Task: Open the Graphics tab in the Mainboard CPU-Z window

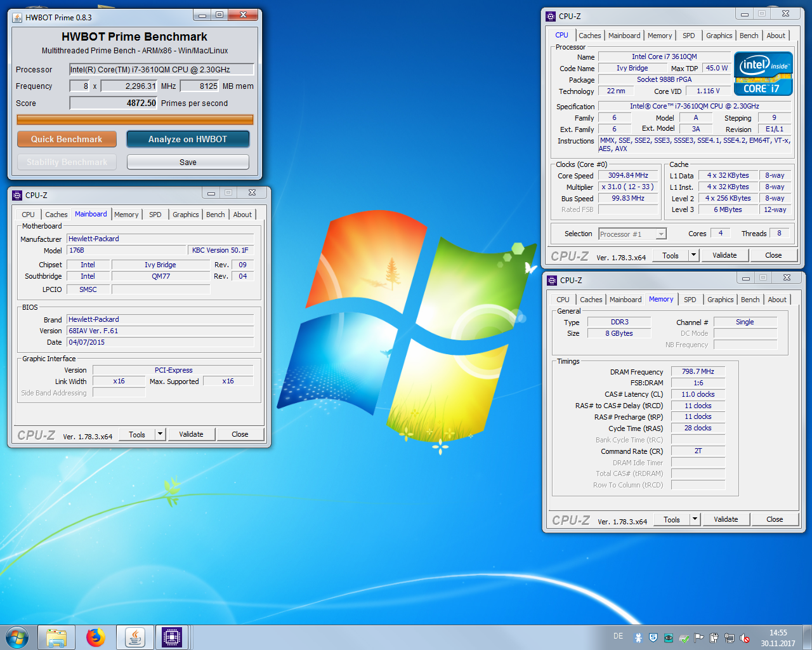Action: [x=185, y=215]
